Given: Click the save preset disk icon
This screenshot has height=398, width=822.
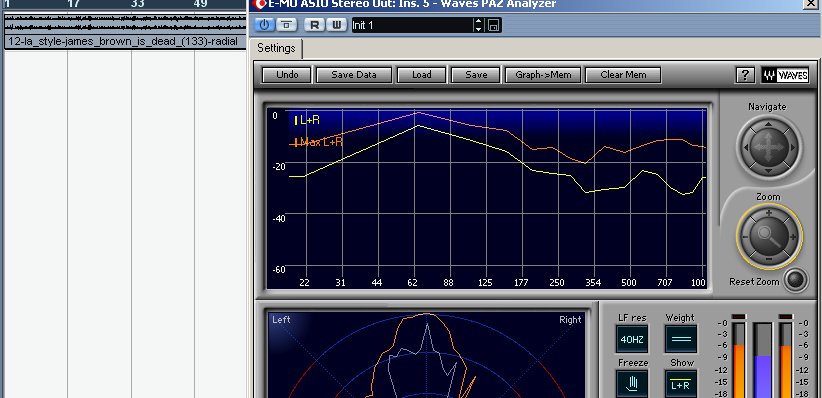Looking at the screenshot, I should click(493, 25).
